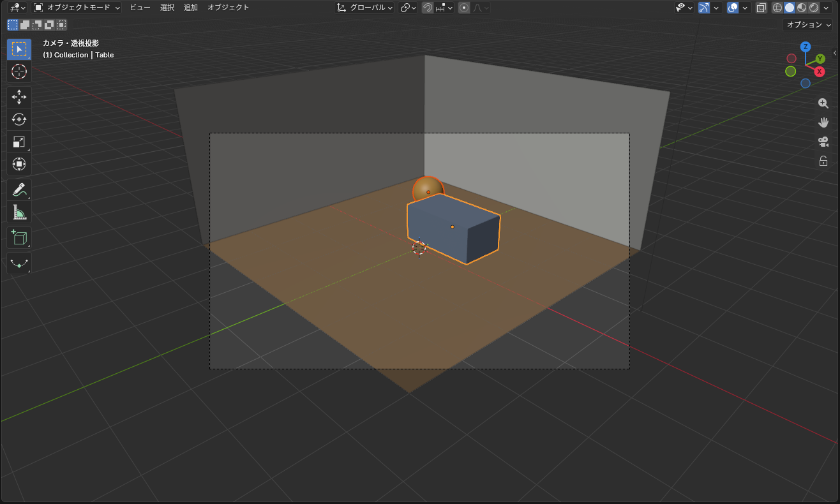Image resolution: width=840 pixels, height=504 pixels.
Task: Toggle viewport gizmos display button
Action: (x=704, y=8)
